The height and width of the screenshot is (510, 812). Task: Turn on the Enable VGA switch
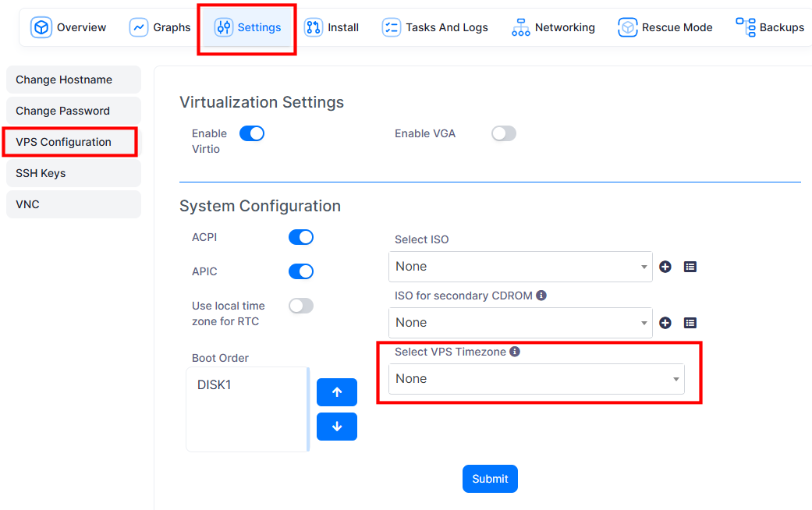[x=504, y=133]
